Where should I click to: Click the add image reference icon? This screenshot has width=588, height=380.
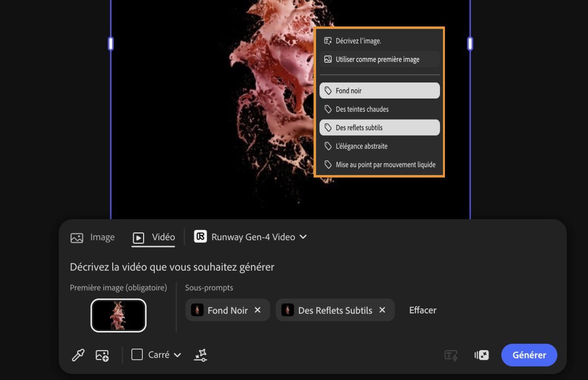click(x=102, y=355)
